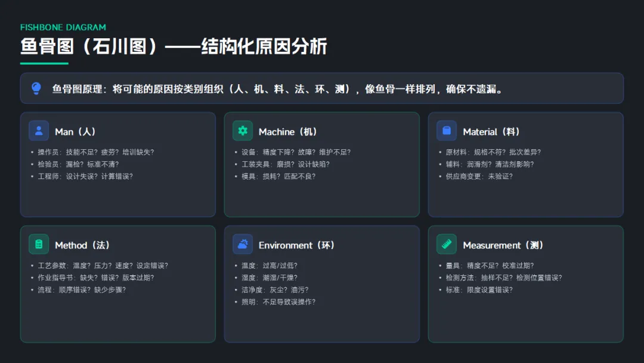
Task: Click the Material（料）card heading
Action: point(493,131)
